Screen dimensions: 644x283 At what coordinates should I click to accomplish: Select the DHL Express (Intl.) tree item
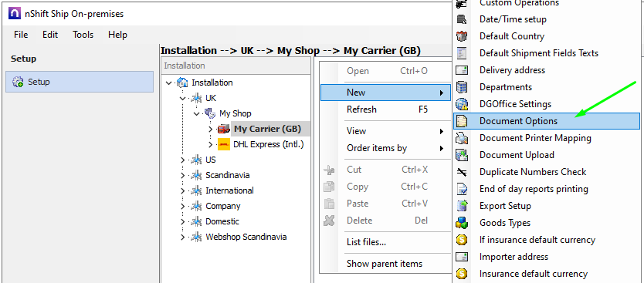[269, 144]
